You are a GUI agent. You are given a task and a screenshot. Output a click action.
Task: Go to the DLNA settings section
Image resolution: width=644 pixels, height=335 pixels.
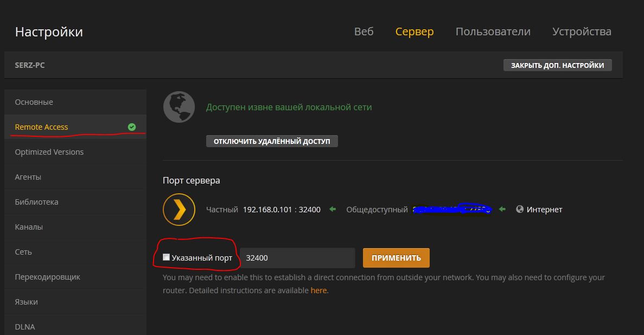pyautogui.click(x=25, y=327)
